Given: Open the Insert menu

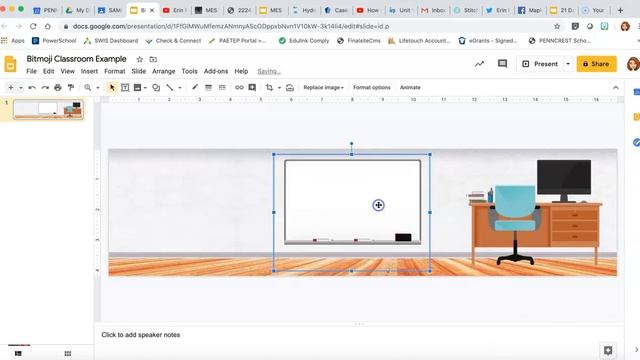Looking at the screenshot, I should [89, 71].
